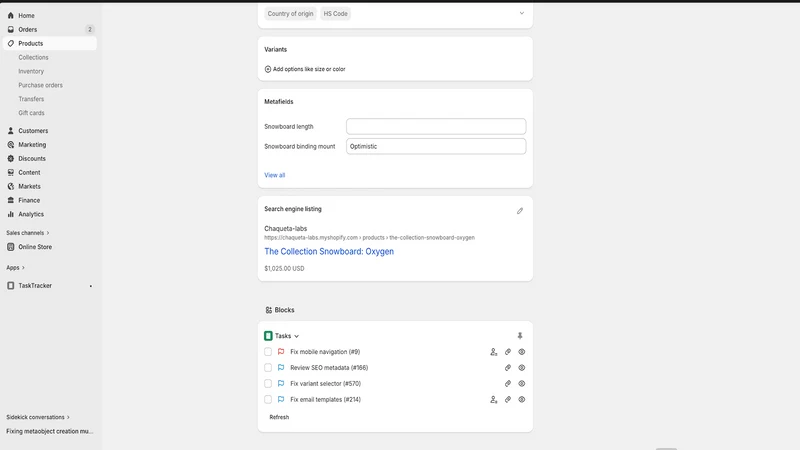Open The Collection Snowboard: Oxygen link
The image size is (800, 450).
point(329,252)
